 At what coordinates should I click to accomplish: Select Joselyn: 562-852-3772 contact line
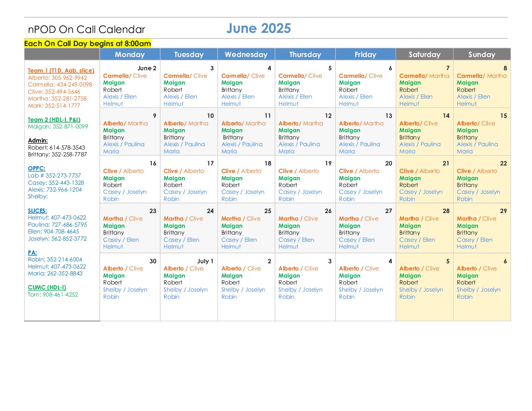[x=57, y=239]
